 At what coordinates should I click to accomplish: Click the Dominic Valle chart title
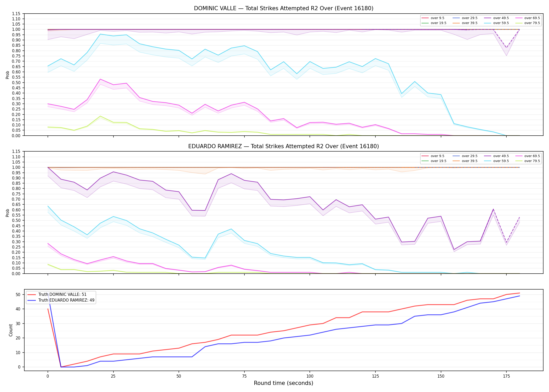[283, 8]
